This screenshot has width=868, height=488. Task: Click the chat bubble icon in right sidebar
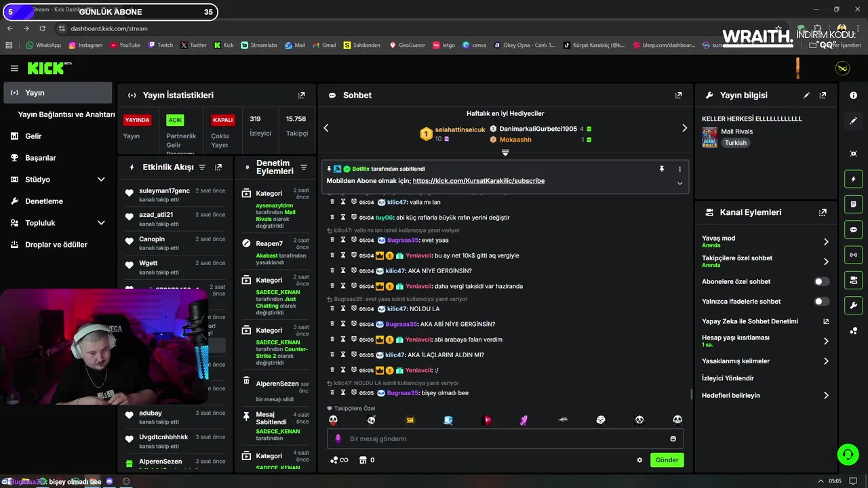tap(853, 230)
